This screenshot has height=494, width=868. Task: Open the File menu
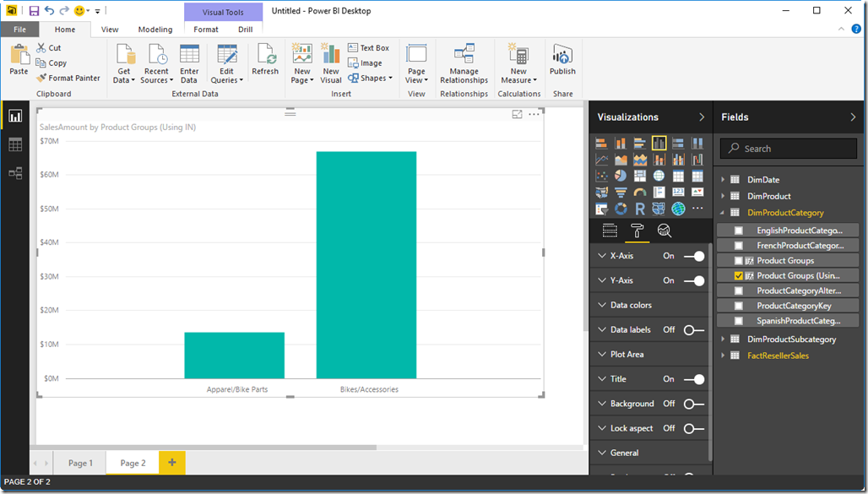click(19, 30)
